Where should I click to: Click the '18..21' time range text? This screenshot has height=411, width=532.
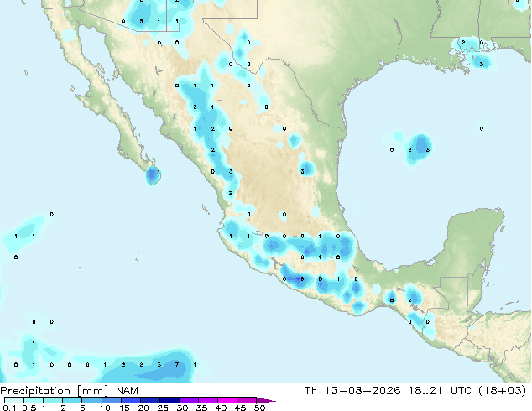425,391
